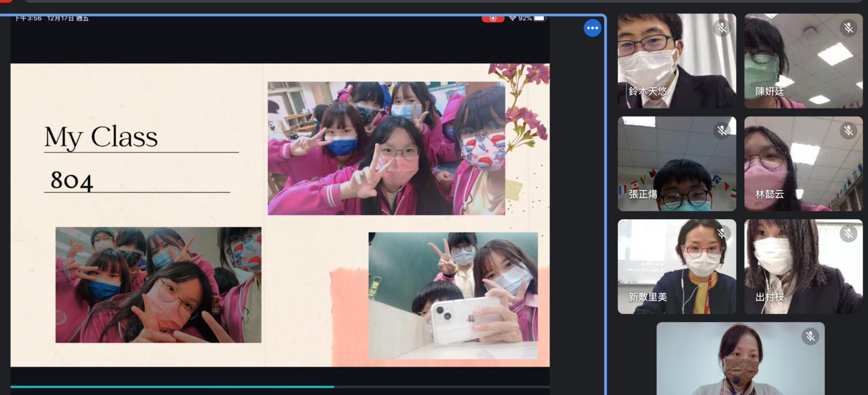The height and width of the screenshot is (395, 868).
Task: Click the muted mic icon on 新敷里美's tile
Action: (x=722, y=233)
